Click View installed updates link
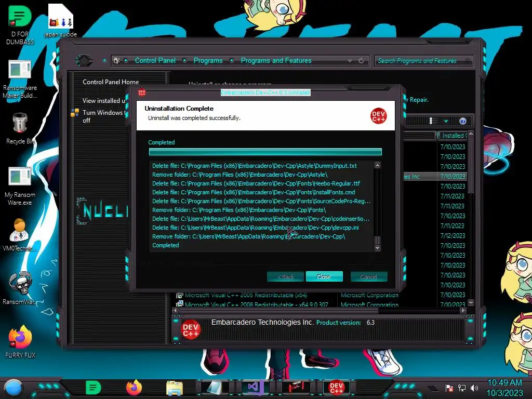This screenshot has height=399, width=532. coord(104,101)
